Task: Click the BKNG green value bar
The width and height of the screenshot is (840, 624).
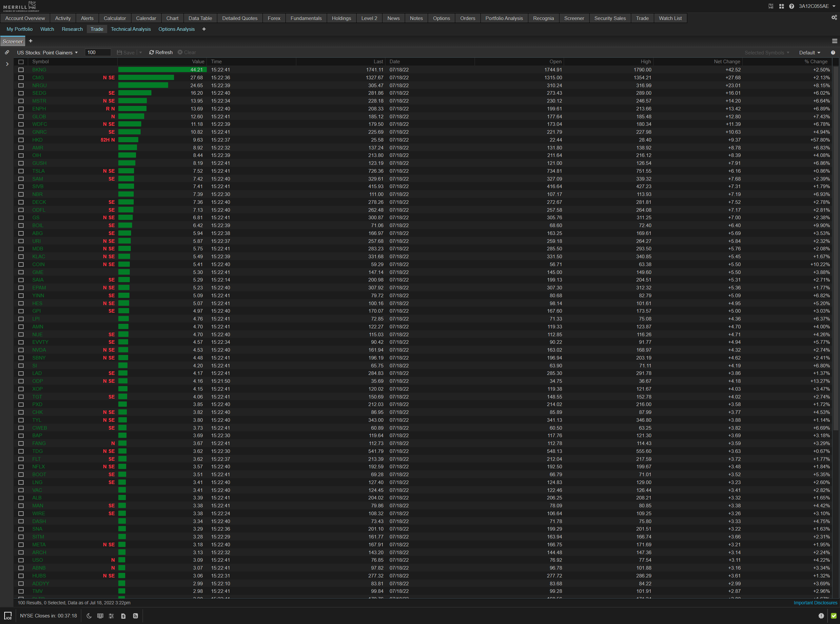Action: tap(163, 70)
